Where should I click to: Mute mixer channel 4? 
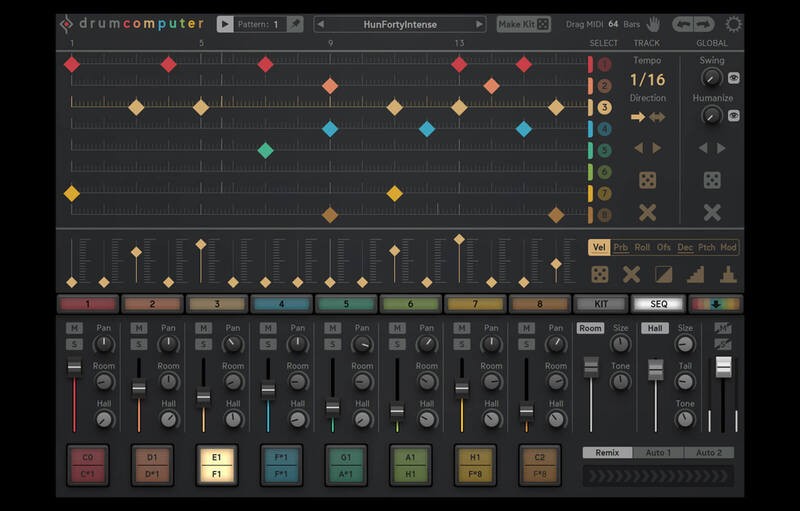pyautogui.click(x=268, y=328)
